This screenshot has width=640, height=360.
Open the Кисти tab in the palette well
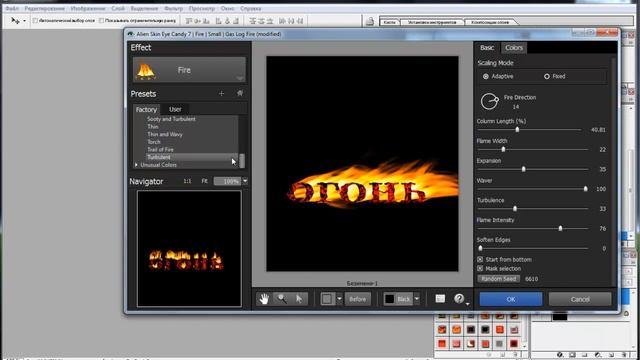point(389,22)
